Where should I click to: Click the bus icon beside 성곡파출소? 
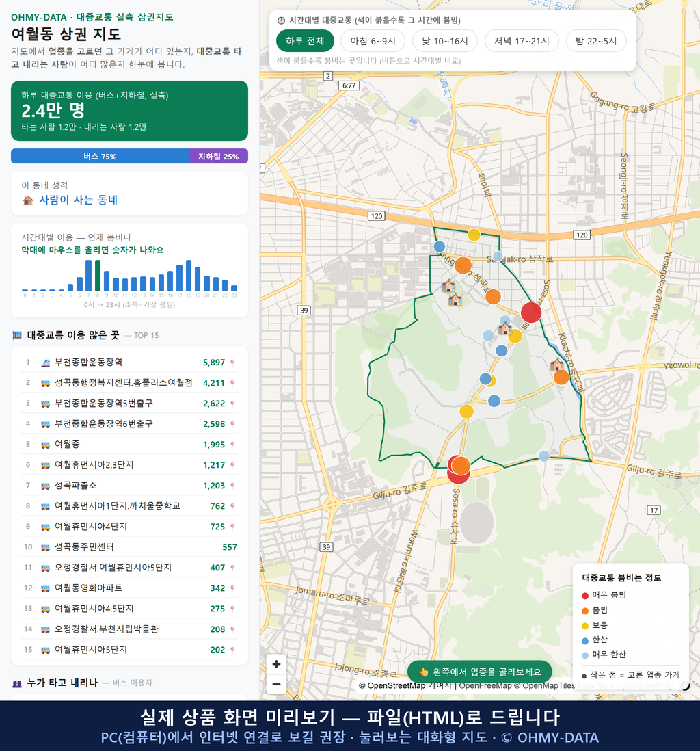(x=46, y=486)
